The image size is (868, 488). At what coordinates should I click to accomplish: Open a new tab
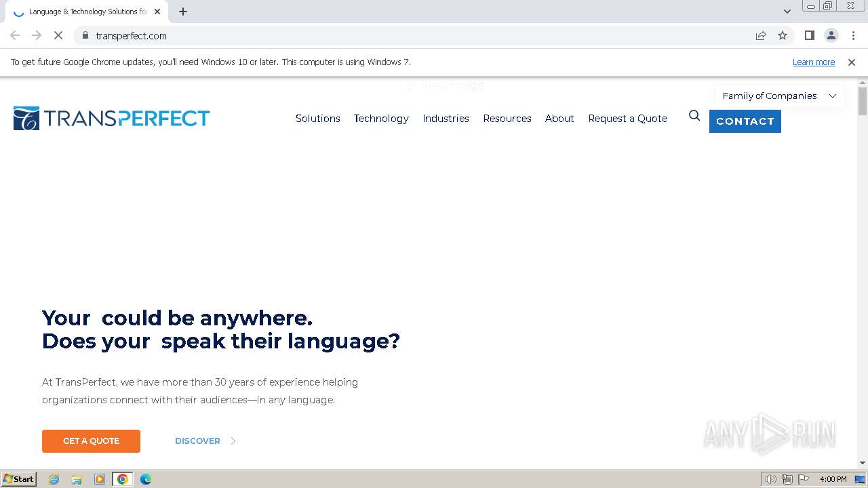click(x=183, y=12)
